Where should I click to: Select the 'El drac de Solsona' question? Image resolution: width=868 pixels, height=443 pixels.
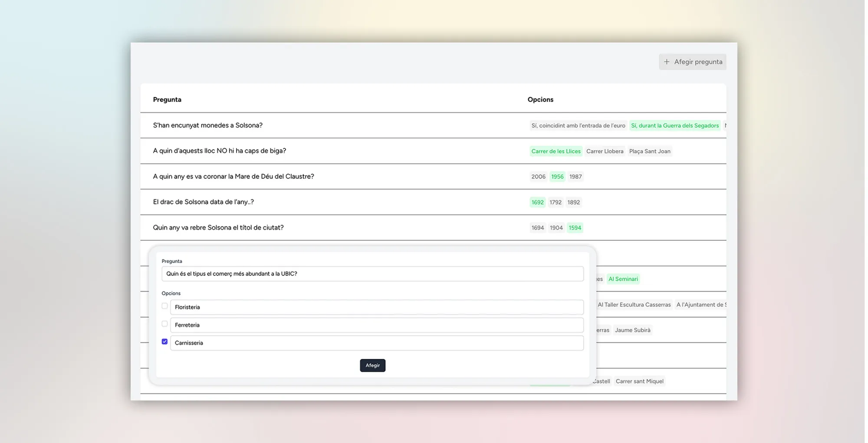(x=433, y=202)
